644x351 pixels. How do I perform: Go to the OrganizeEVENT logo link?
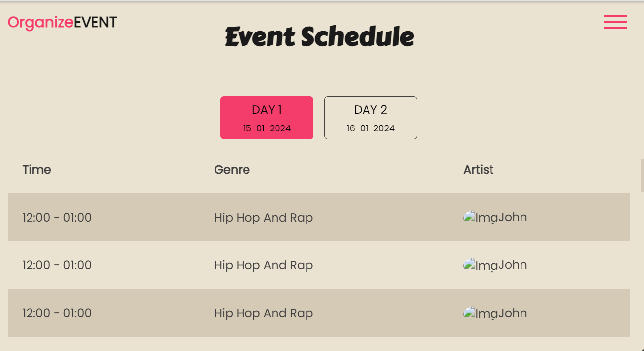tap(62, 23)
